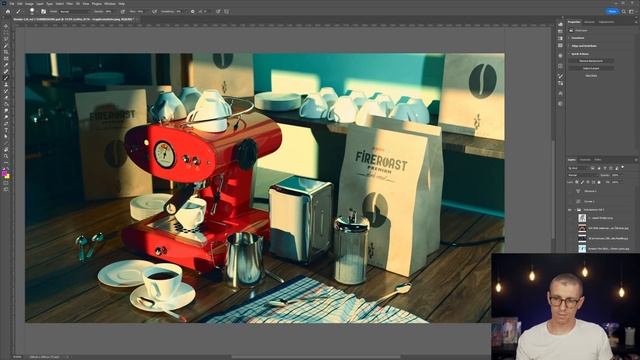Select the Hand tool
Viewport: 640px width, 360px height.
coord(6,150)
